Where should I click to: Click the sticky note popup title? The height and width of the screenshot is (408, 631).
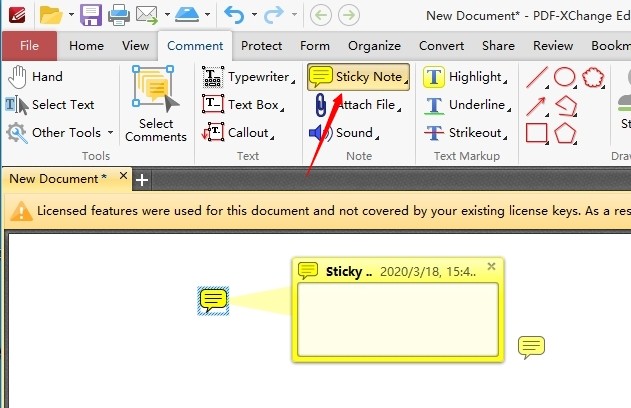[348, 272]
